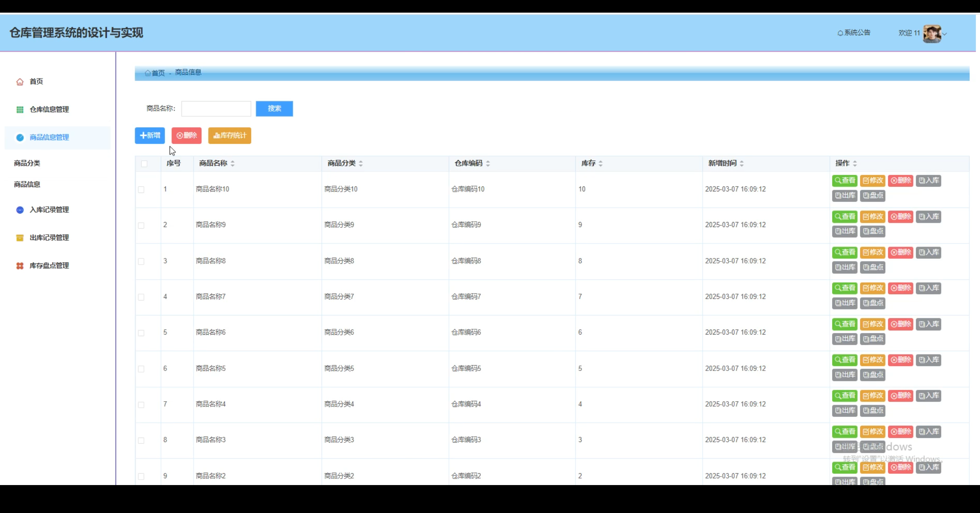
Task: Click 查看 on the 商品名称9 row
Action: 844,216
